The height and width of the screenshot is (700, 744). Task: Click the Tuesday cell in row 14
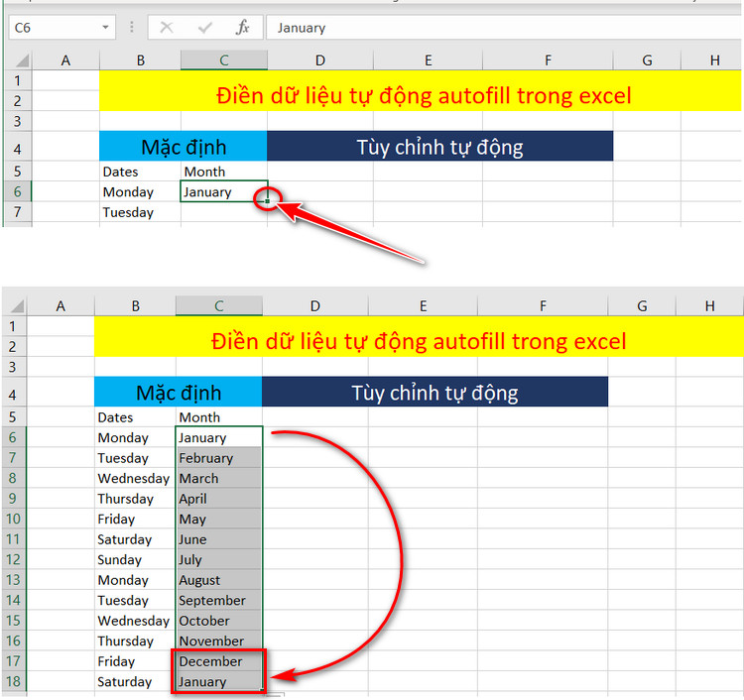click(135, 601)
